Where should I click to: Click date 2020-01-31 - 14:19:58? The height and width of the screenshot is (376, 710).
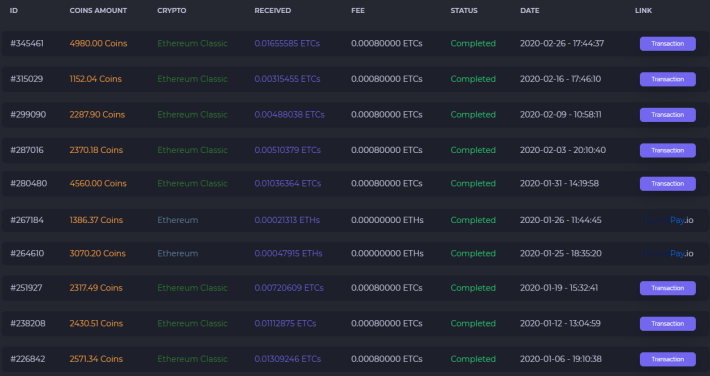pos(559,183)
